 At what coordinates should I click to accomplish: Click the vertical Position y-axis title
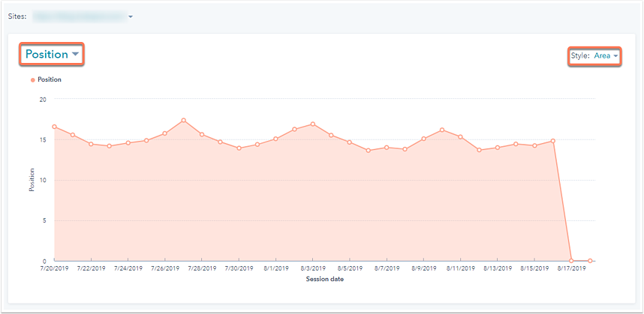click(x=32, y=180)
